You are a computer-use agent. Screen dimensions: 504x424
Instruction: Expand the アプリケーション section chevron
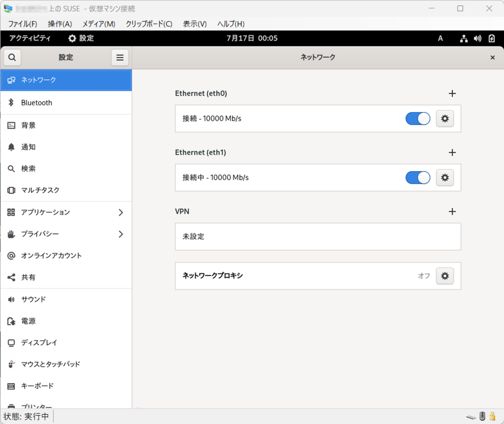[121, 212]
